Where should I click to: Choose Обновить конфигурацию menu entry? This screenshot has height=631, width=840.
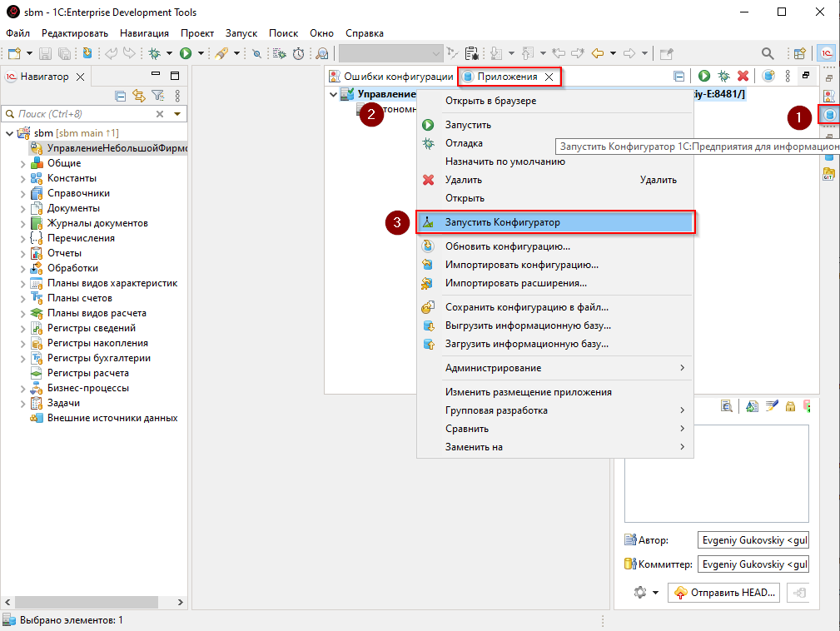coord(507,246)
